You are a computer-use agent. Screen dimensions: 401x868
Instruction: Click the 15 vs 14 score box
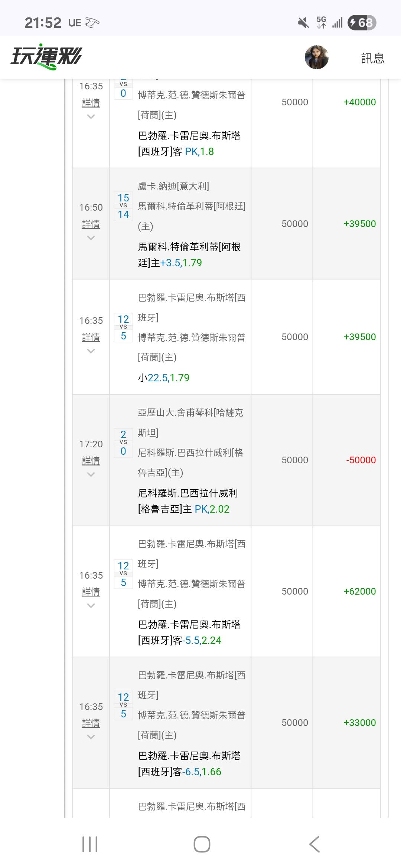tap(123, 206)
